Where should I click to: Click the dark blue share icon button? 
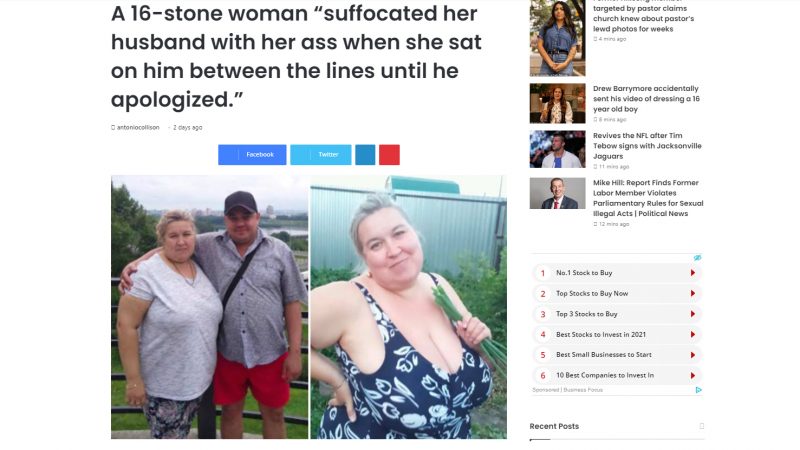pyautogui.click(x=365, y=155)
